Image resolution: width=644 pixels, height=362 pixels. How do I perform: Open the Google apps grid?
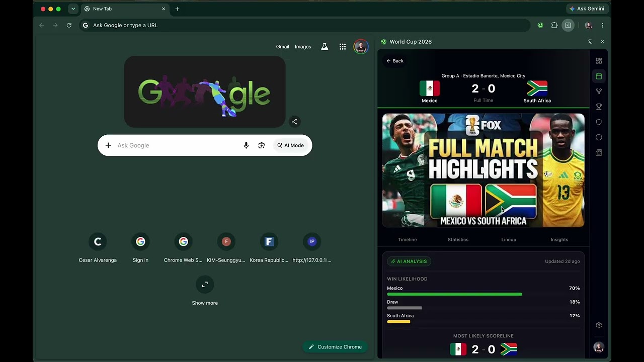(343, 47)
